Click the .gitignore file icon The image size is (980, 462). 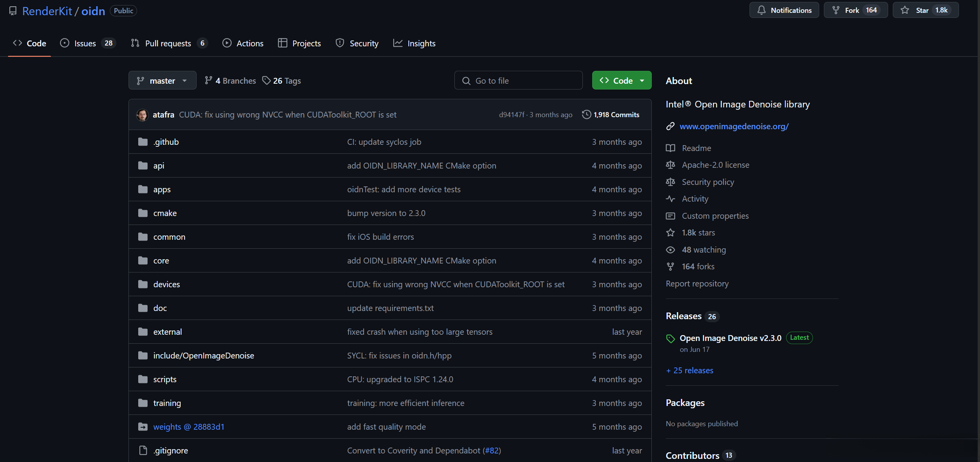143,450
